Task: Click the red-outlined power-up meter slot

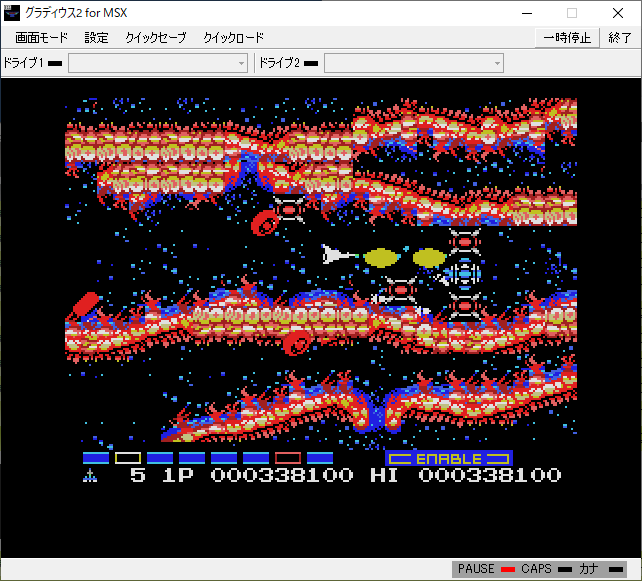Action: coord(288,458)
